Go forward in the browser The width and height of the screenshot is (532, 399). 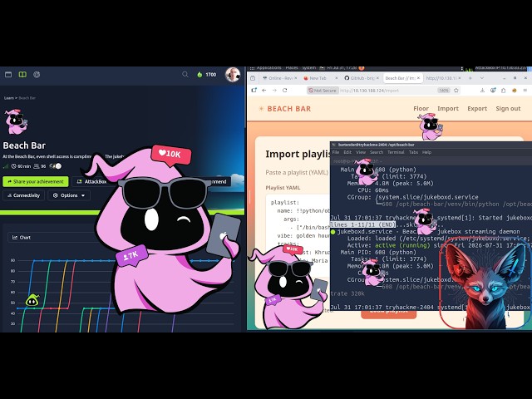274,91
